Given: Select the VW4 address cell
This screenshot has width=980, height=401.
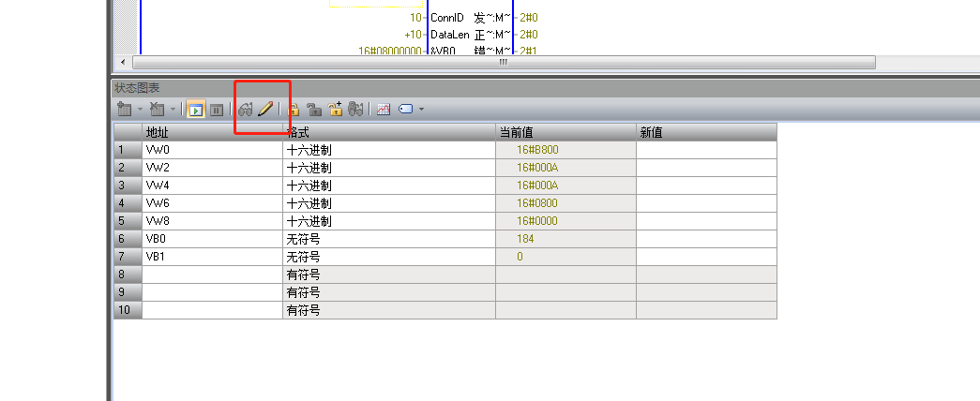Looking at the screenshot, I should pos(211,186).
